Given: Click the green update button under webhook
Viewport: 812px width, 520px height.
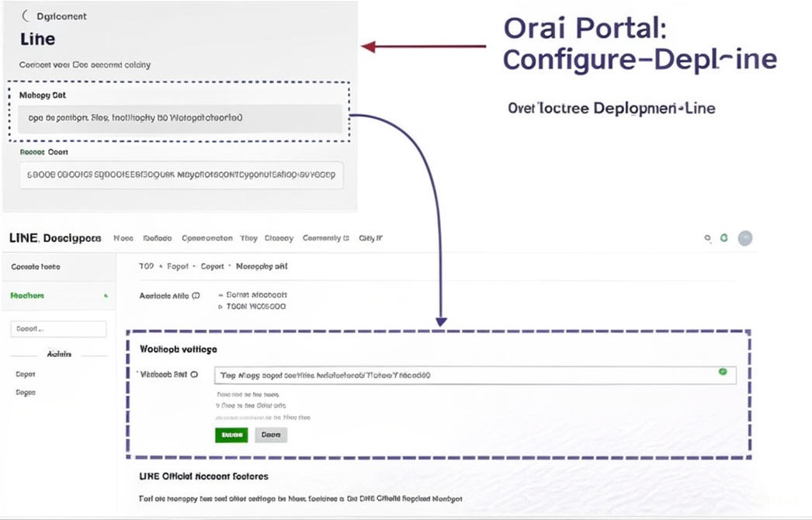Looking at the screenshot, I should [x=231, y=435].
